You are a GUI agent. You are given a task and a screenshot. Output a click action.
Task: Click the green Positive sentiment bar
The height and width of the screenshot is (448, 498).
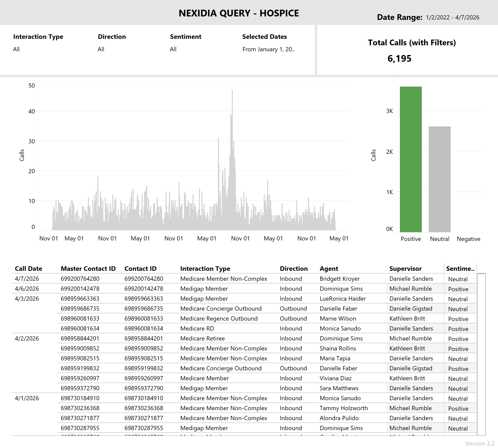[x=411, y=159]
